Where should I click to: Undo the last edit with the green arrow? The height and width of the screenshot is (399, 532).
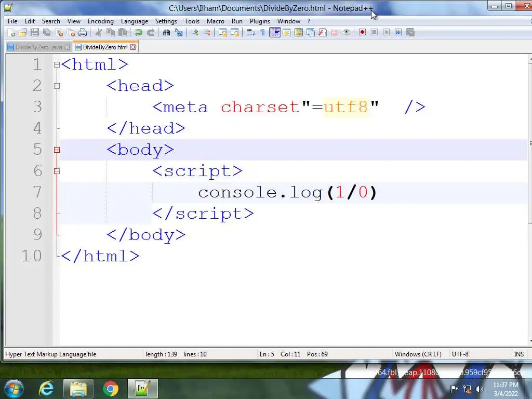(x=138, y=33)
